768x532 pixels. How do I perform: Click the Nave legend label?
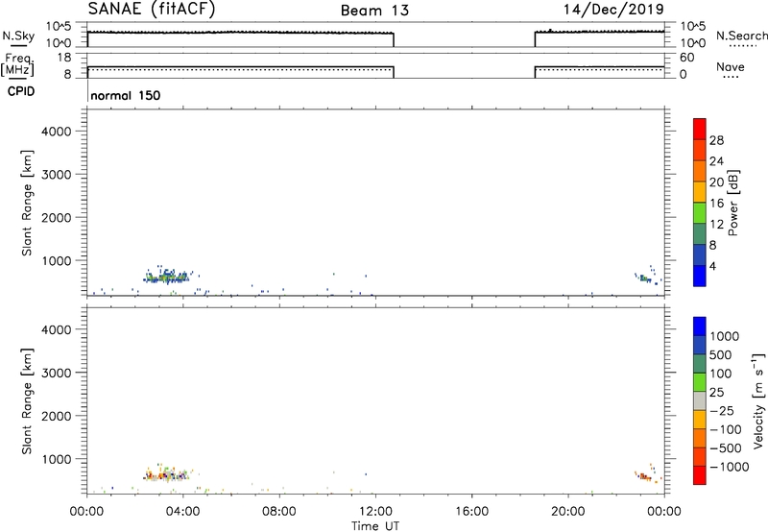[x=731, y=67]
